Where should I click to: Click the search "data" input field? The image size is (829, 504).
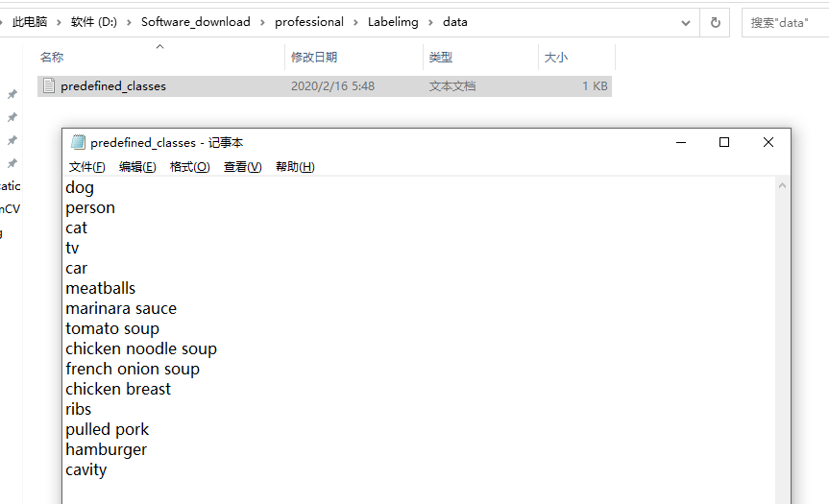coord(785,23)
